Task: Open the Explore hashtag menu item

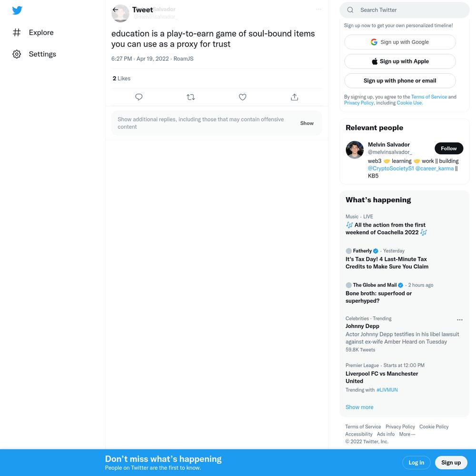Action: pos(33,32)
